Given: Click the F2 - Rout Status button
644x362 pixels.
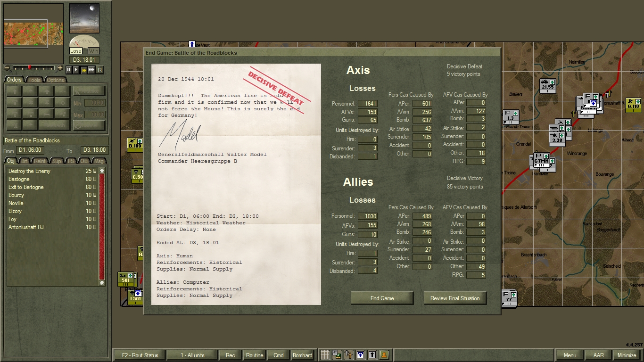Looking at the screenshot, I should tap(140, 355).
